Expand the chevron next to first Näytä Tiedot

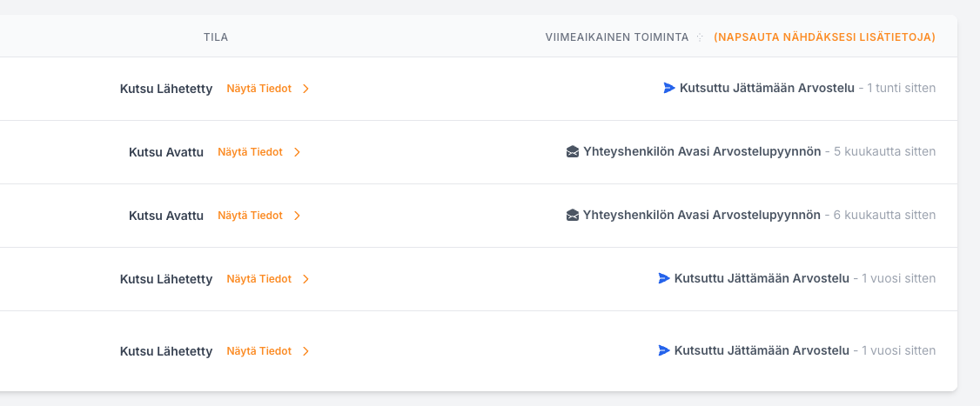point(305,89)
